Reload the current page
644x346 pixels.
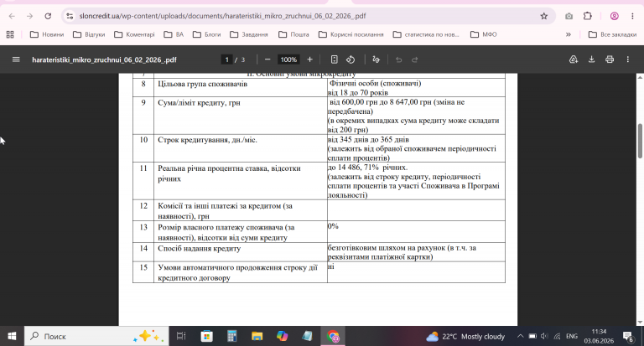pos(48,16)
